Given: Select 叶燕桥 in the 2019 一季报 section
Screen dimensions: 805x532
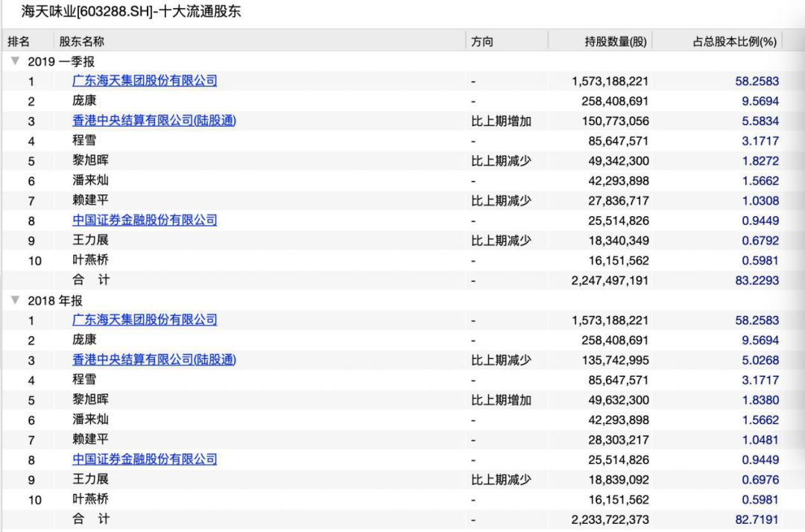Looking at the screenshot, I should click(x=90, y=260).
